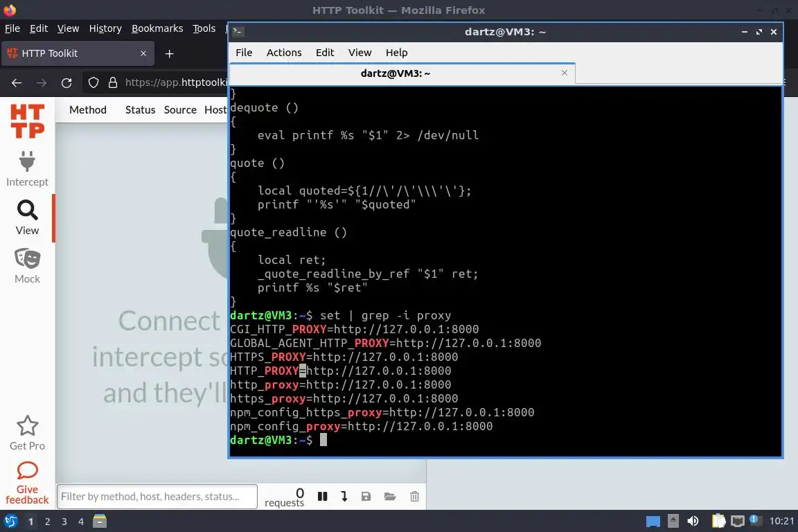Open the terminal Help menu

pyautogui.click(x=396, y=53)
